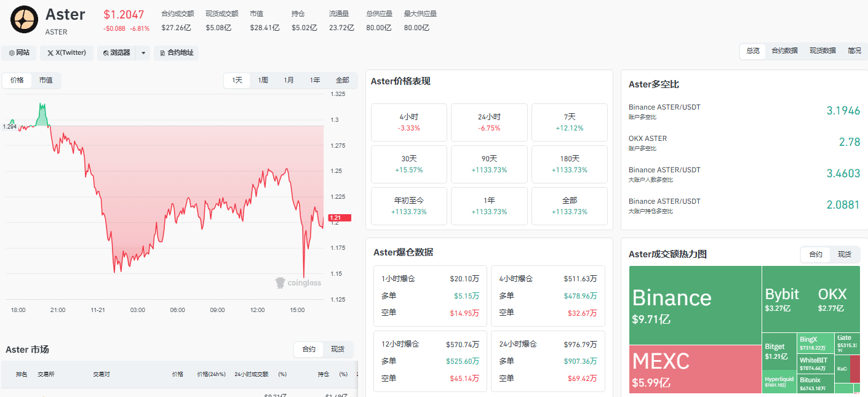The width and height of the screenshot is (868, 397).
Task: Click the 1.21 current price marker on chart
Action: tap(340, 218)
